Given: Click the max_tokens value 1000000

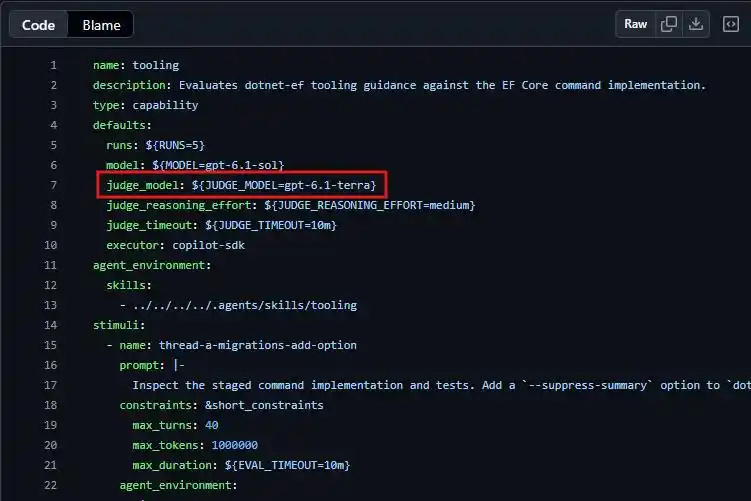Looking at the screenshot, I should [235, 445].
